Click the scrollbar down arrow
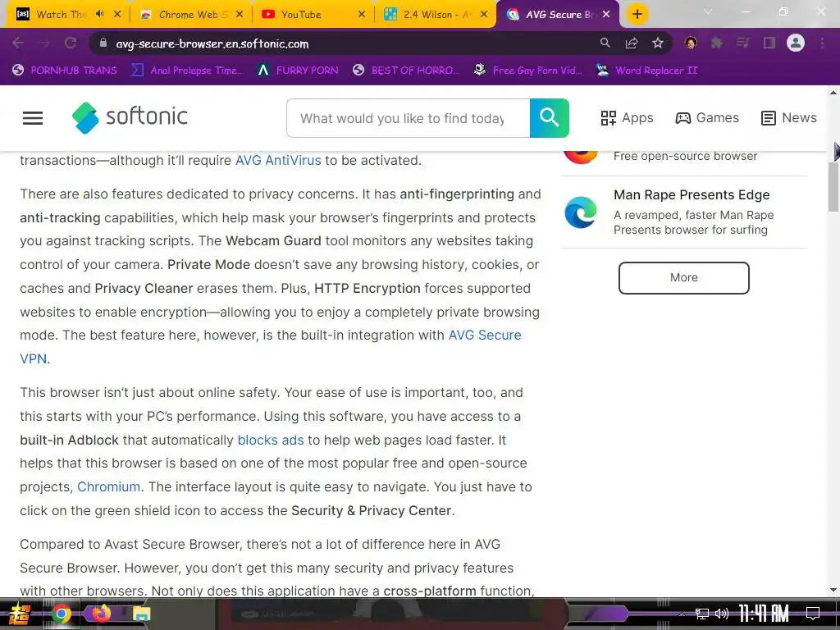 tap(833, 590)
